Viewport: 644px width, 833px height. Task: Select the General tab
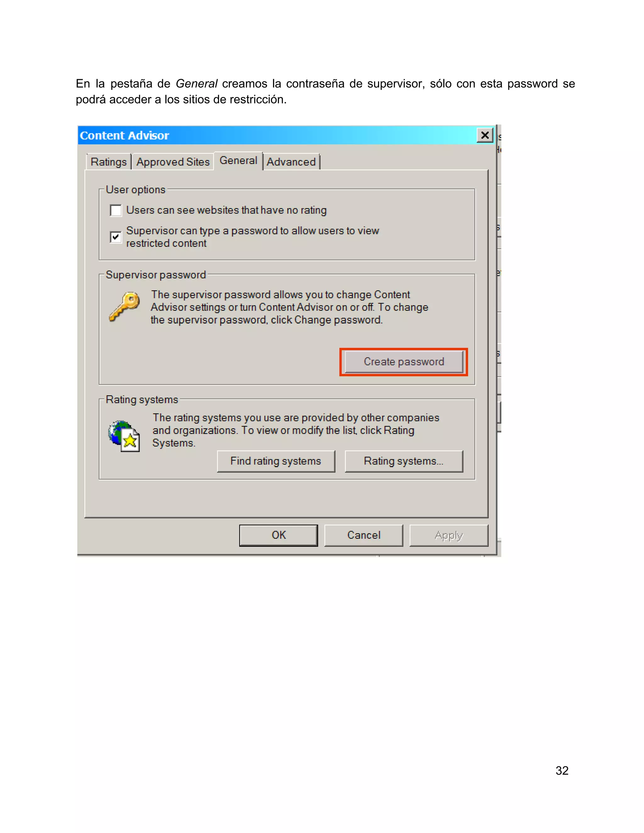click(238, 161)
